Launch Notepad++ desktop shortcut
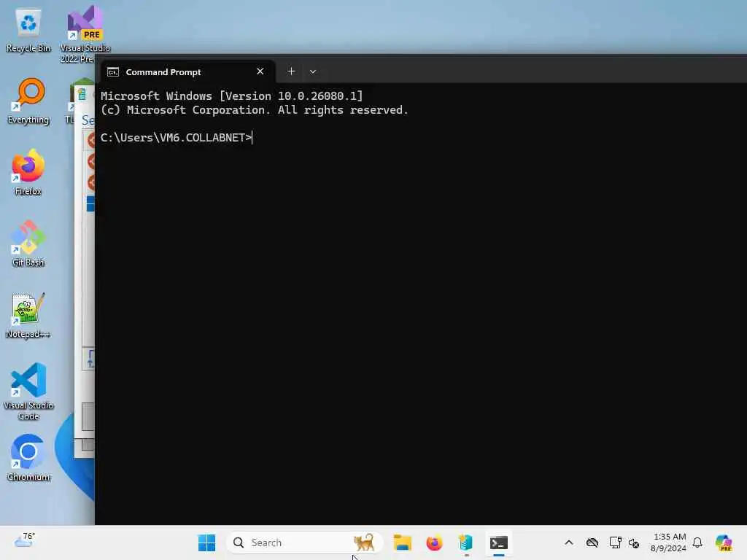 point(28,315)
